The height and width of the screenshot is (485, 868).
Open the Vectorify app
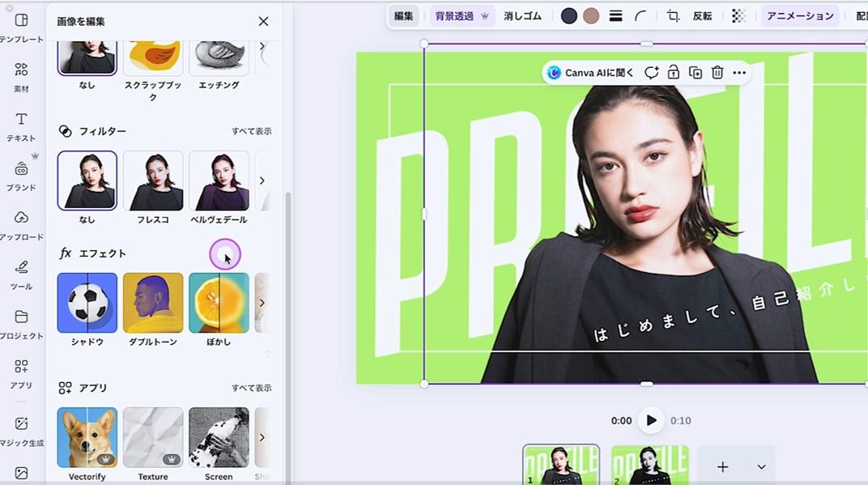(87, 437)
